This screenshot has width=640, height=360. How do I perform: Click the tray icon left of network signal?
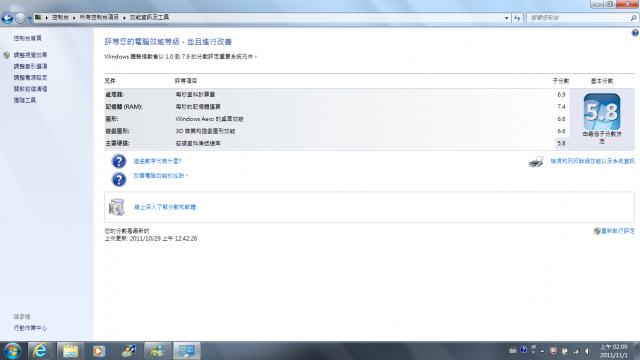coord(565,351)
